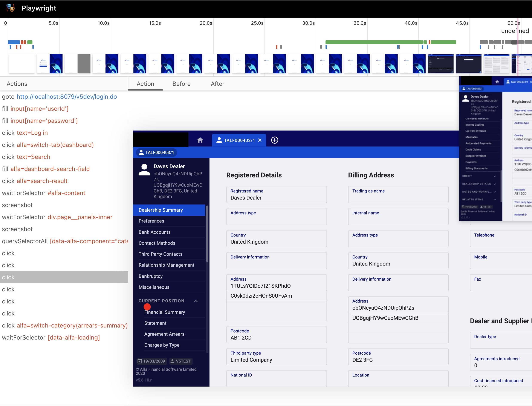532x406 pixels.
Task: Click the Third party type field
Action: click(277, 357)
